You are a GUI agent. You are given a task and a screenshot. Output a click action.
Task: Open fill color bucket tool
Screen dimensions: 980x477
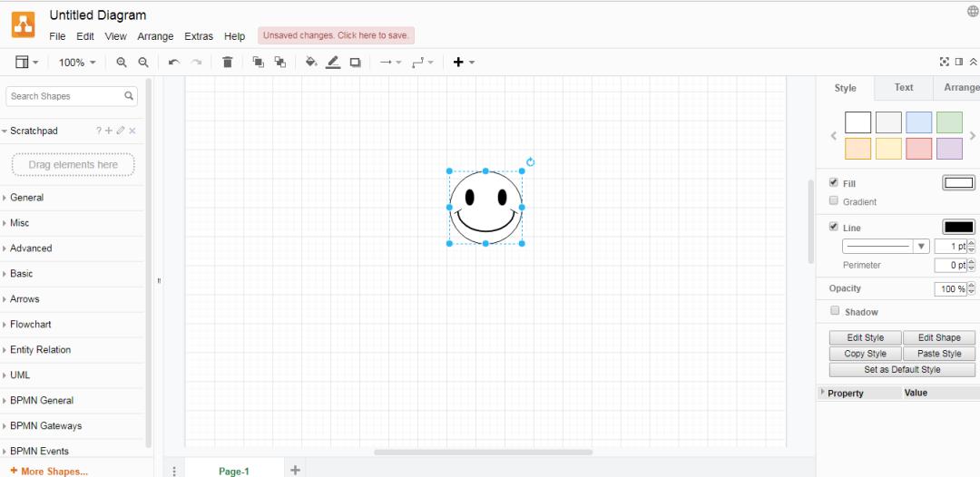point(310,62)
